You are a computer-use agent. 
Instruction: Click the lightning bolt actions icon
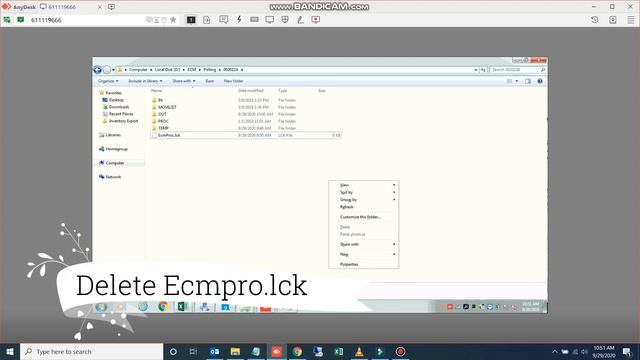click(239, 20)
